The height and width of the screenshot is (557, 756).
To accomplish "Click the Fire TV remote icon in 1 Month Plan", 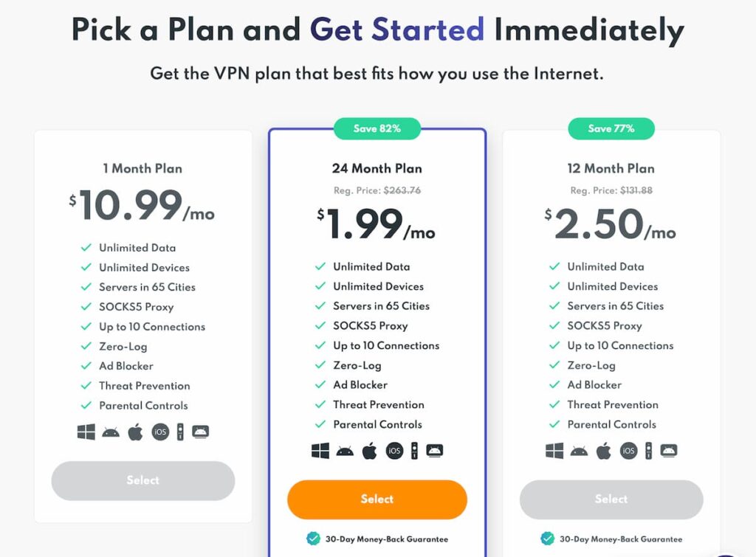I will pos(180,432).
